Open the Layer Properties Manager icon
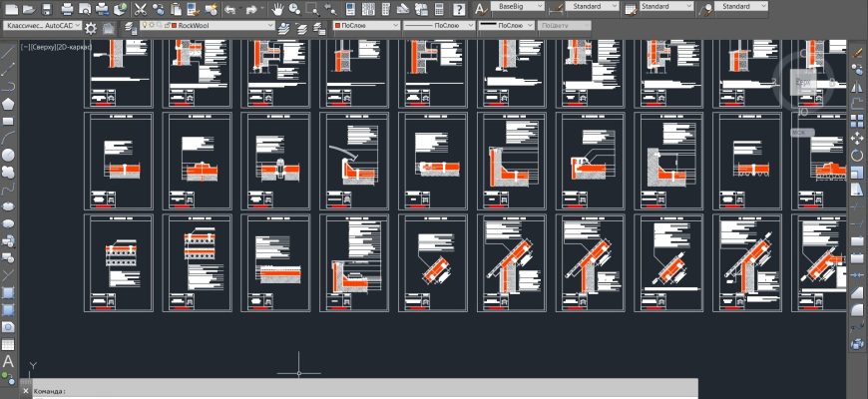868x399 pixels. (x=128, y=27)
